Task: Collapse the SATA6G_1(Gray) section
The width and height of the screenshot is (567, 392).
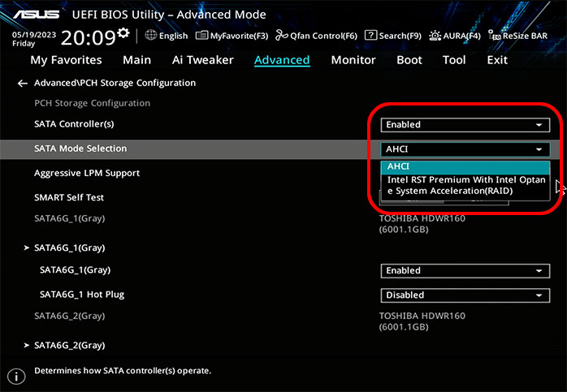Action: (69, 248)
